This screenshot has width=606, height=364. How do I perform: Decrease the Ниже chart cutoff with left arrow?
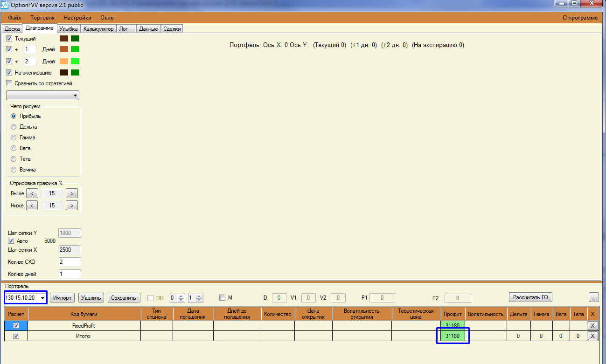[32, 206]
